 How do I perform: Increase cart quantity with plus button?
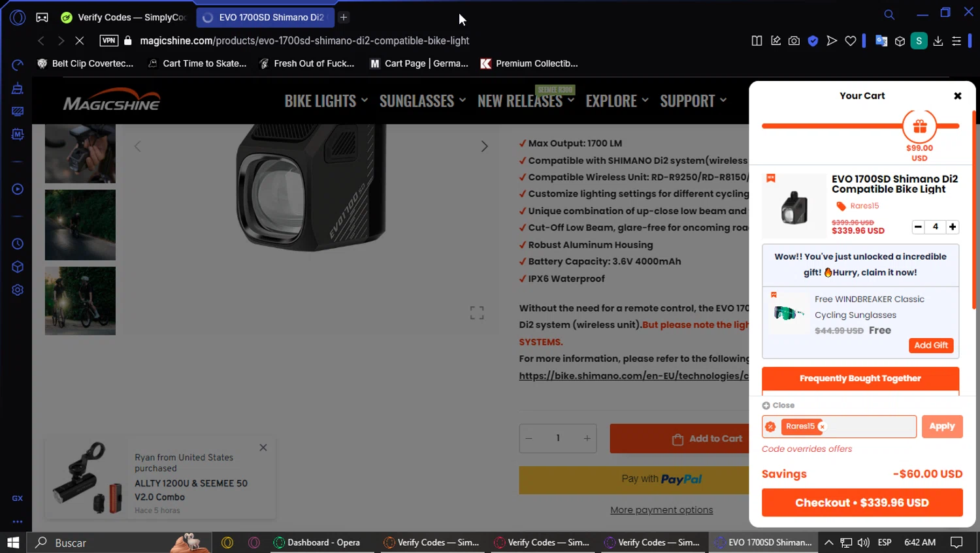[953, 227]
